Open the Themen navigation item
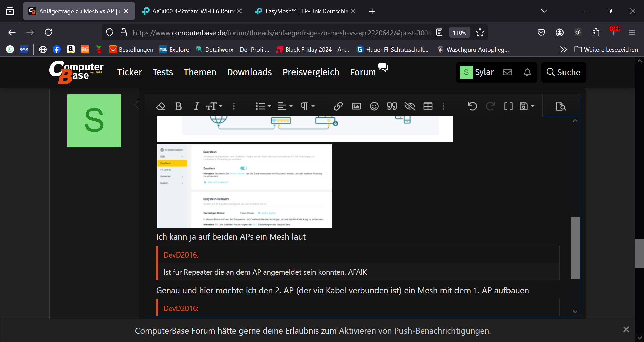644x342 pixels. (x=200, y=72)
